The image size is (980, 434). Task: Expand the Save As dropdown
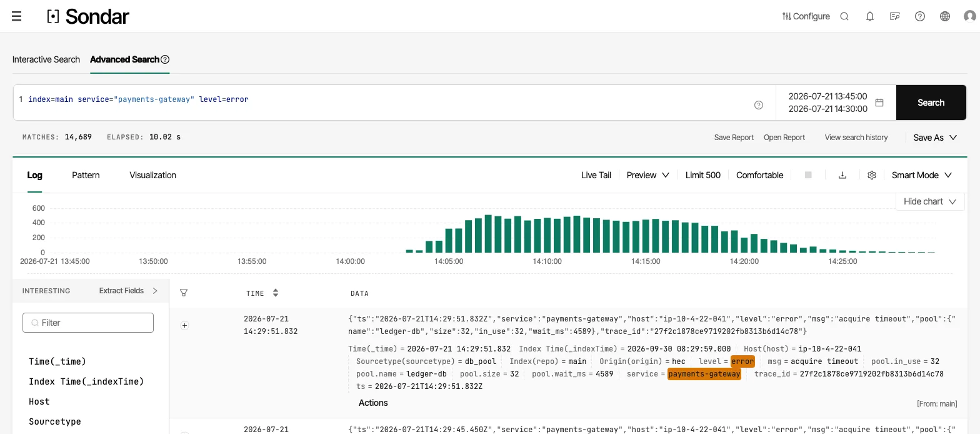pyautogui.click(x=935, y=138)
